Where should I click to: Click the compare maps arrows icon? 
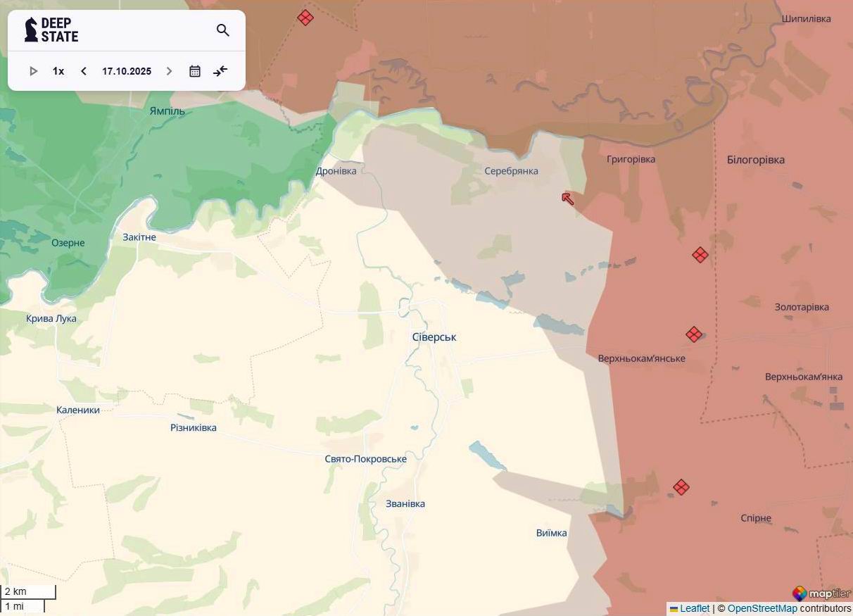pyautogui.click(x=220, y=71)
